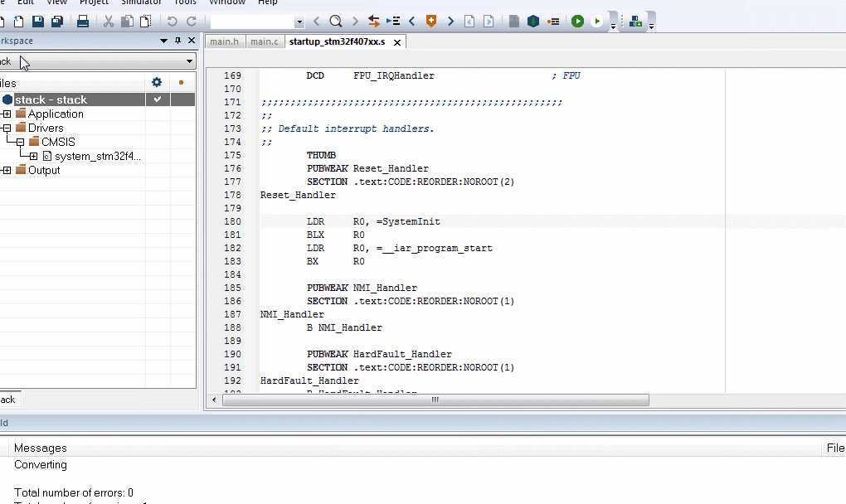Switch to the main.h tab

click(x=225, y=41)
